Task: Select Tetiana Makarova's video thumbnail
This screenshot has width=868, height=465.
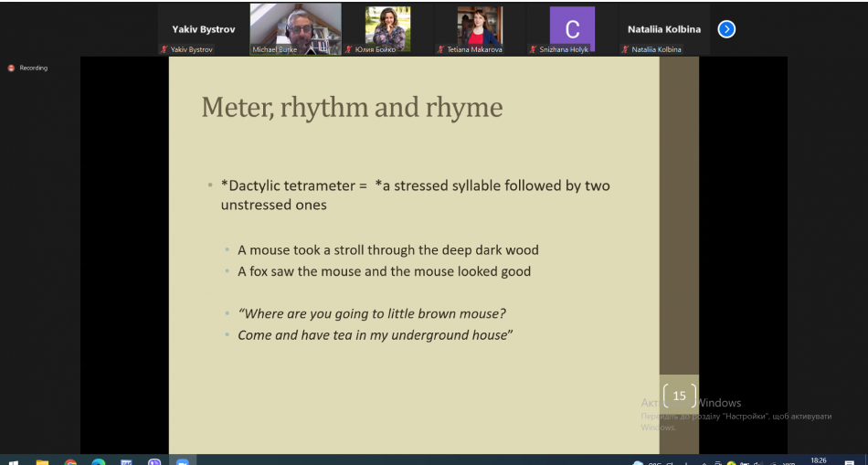Action: tap(480, 27)
